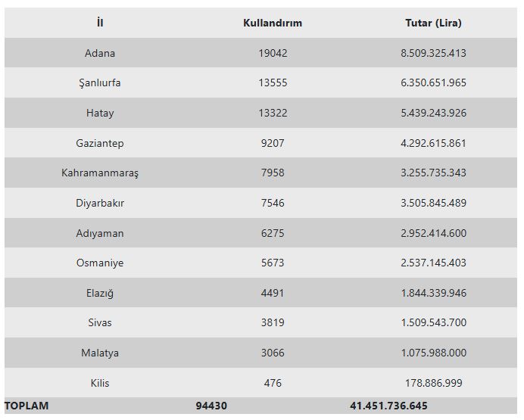Screen dimensions: 524x420
Task: Click Osmaniye in the İl column
Action: (100, 263)
